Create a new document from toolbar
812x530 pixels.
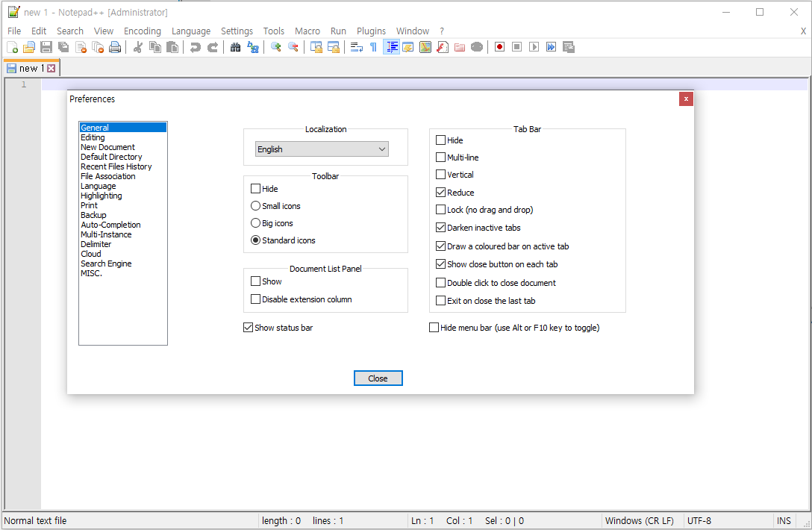(13, 48)
